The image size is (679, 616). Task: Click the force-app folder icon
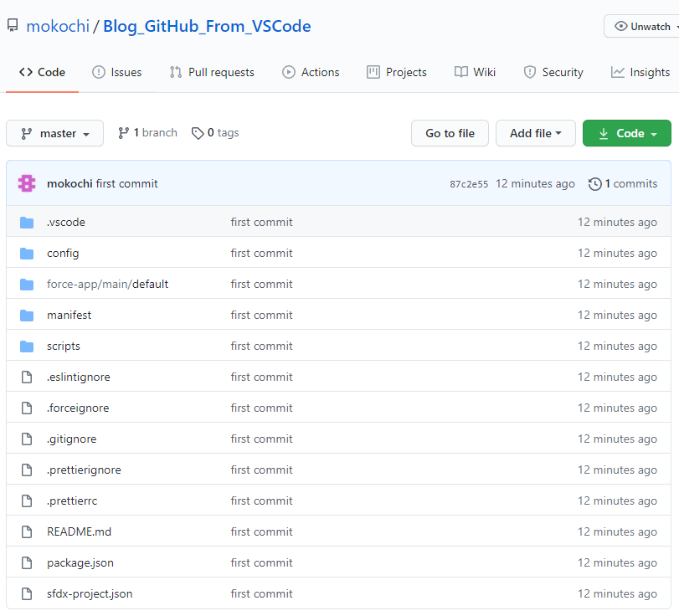[x=27, y=285]
